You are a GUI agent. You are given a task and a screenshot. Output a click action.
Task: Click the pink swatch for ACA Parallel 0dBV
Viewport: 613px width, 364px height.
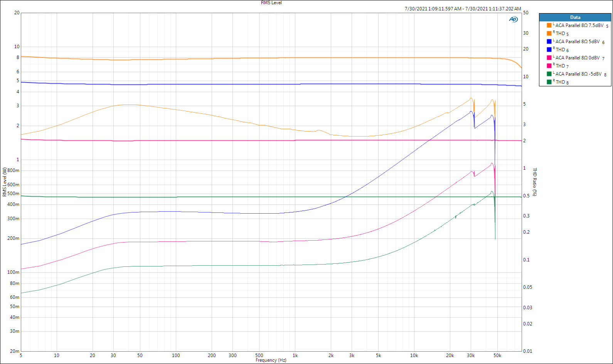[549, 58]
